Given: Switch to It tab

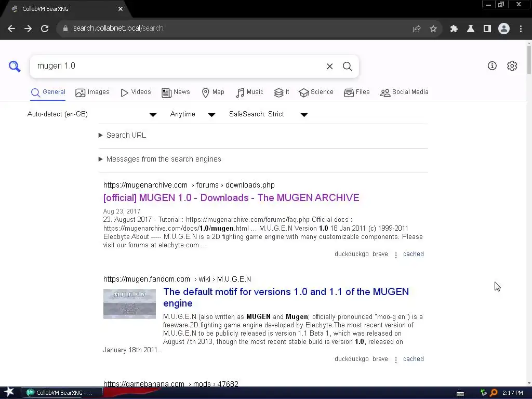Looking at the screenshot, I should point(282,92).
